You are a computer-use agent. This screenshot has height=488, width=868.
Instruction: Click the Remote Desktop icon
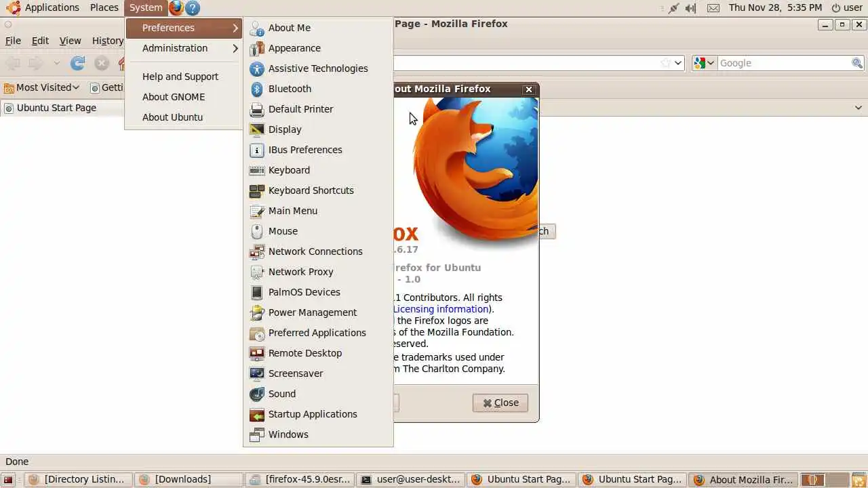click(256, 353)
